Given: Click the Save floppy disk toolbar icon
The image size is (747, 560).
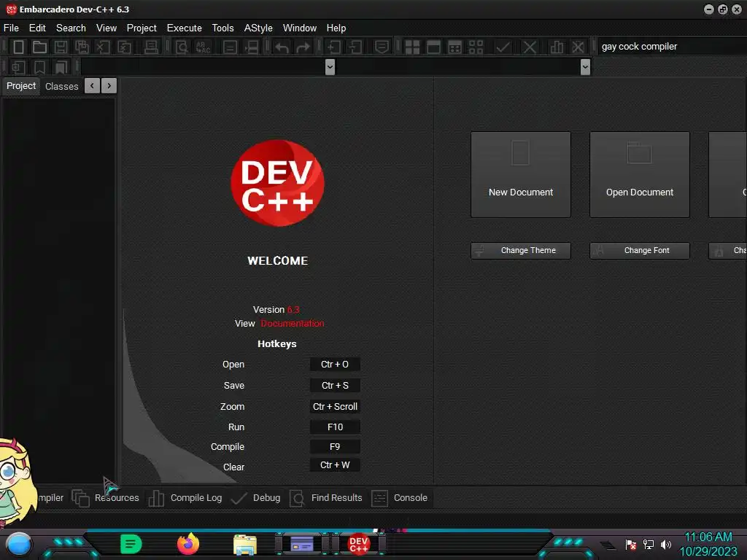Looking at the screenshot, I should [x=61, y=47].
